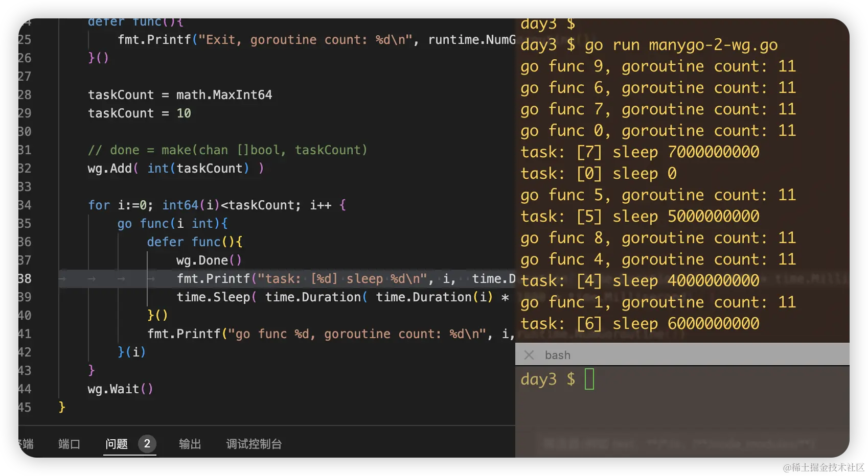Select the bash terminal tab
The height and width of the screenshot is (476, 868).
(557, 355)
